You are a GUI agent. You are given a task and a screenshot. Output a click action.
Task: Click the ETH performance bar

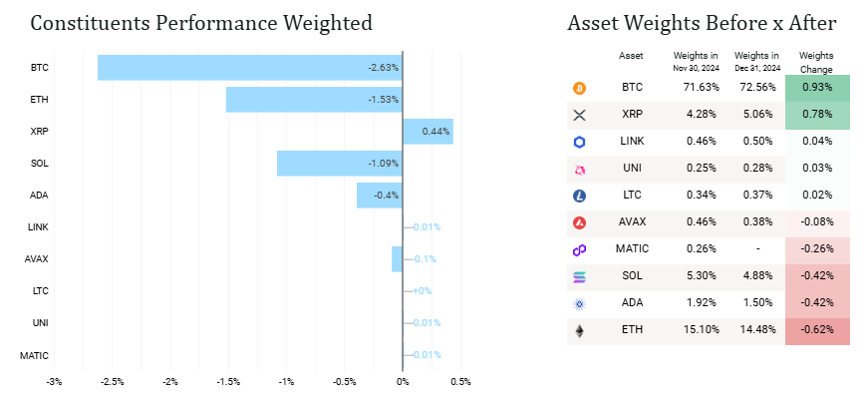[314, 100]
